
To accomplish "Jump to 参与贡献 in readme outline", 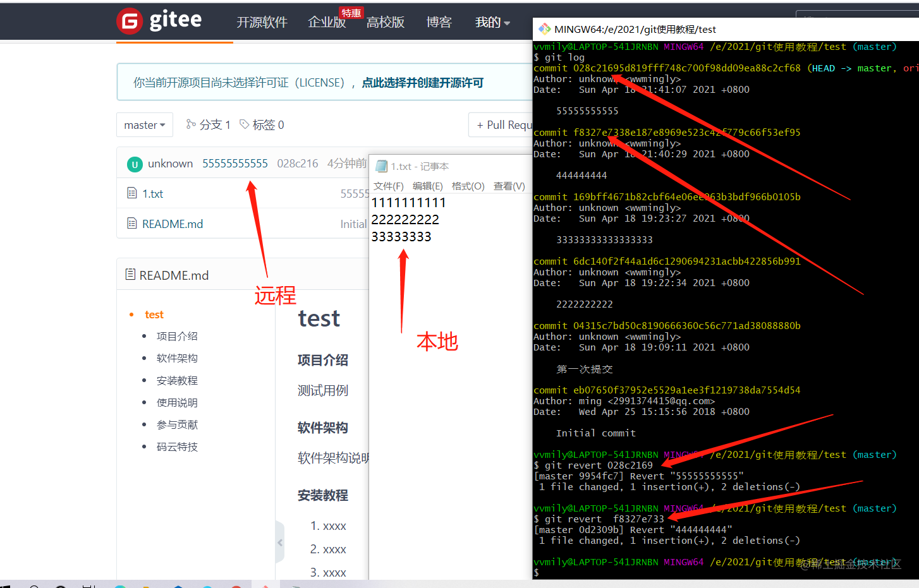I will [177, 424].
